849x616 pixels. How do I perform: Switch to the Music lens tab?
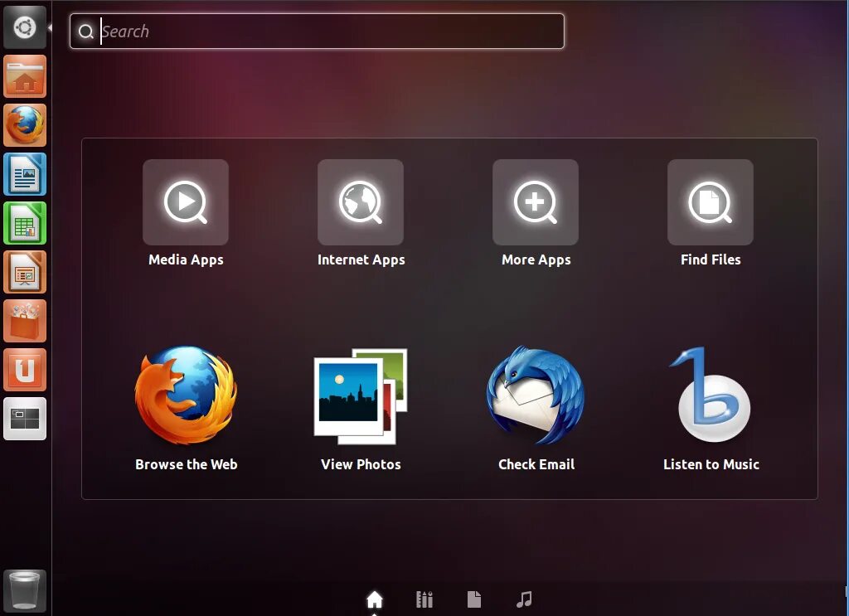click(x=524, y=599)
